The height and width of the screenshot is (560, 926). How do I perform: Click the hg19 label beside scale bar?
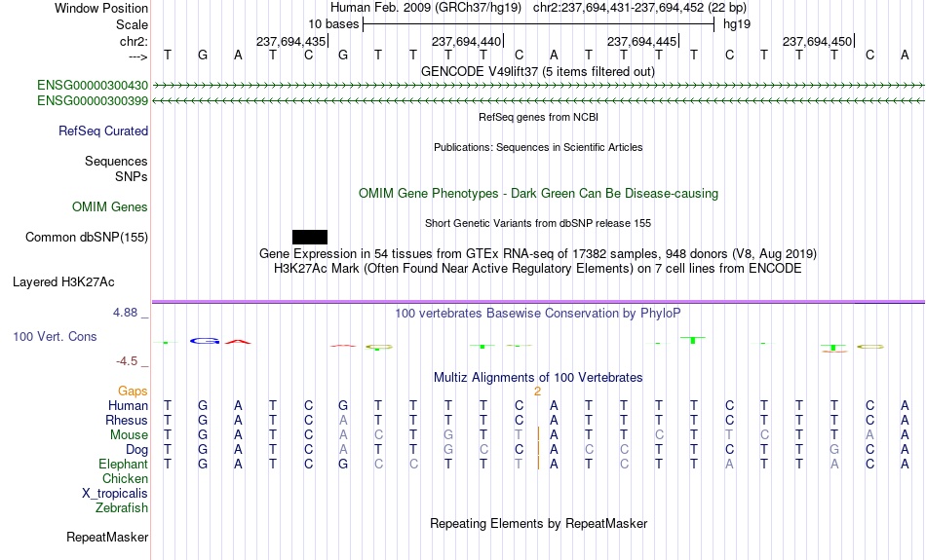click(x=737, y=24)
